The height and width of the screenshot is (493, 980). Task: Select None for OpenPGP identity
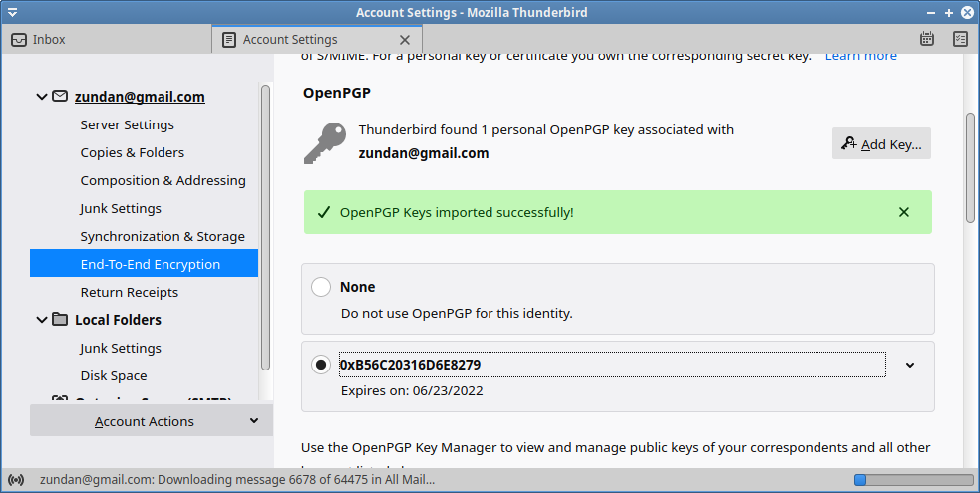pyautogui.click(x=321, y=287)
